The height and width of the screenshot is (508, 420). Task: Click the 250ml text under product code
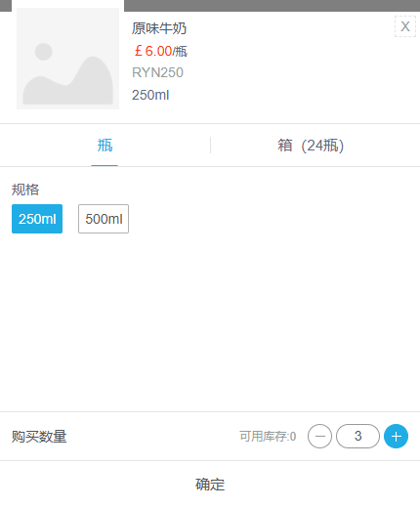150,95
